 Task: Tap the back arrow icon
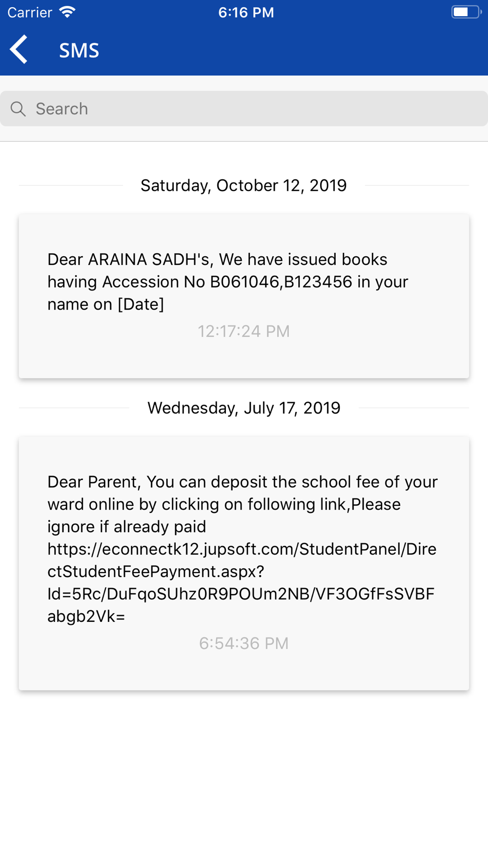tap(19, 50)
